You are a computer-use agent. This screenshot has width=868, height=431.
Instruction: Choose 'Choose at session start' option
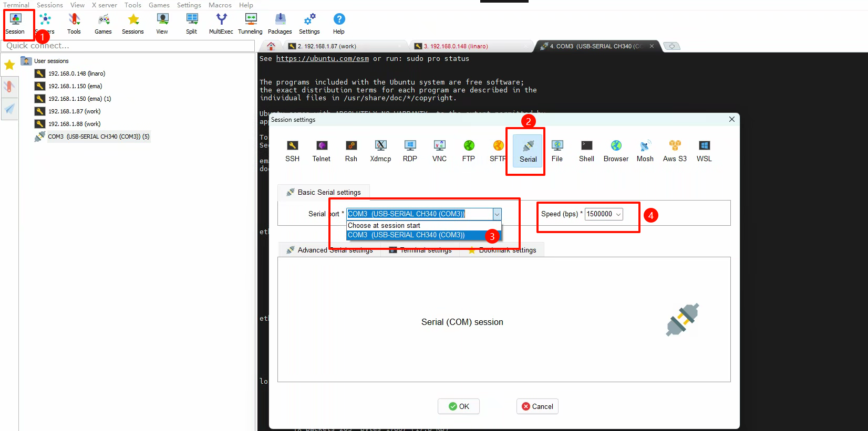(424, 226)
